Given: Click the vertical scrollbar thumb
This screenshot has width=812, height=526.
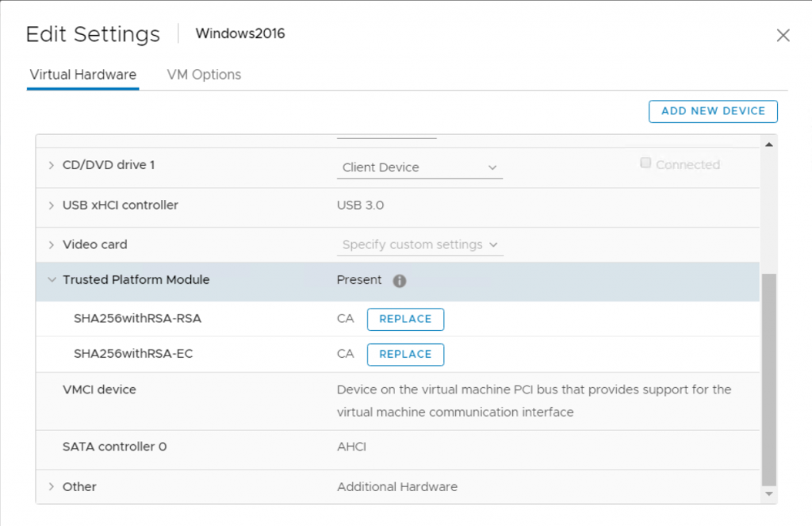Looking at the screenshot, I should coord(769,379).
